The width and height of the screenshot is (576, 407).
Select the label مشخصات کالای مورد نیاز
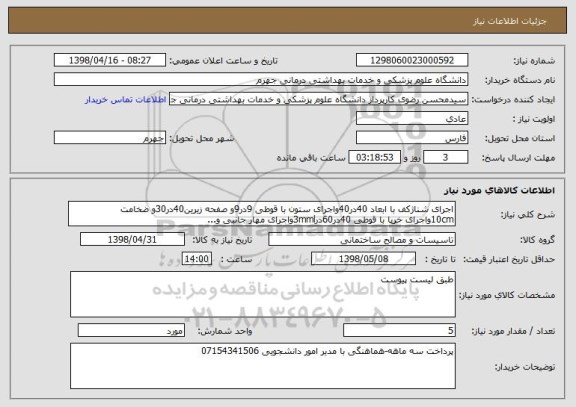pos(507,295)
